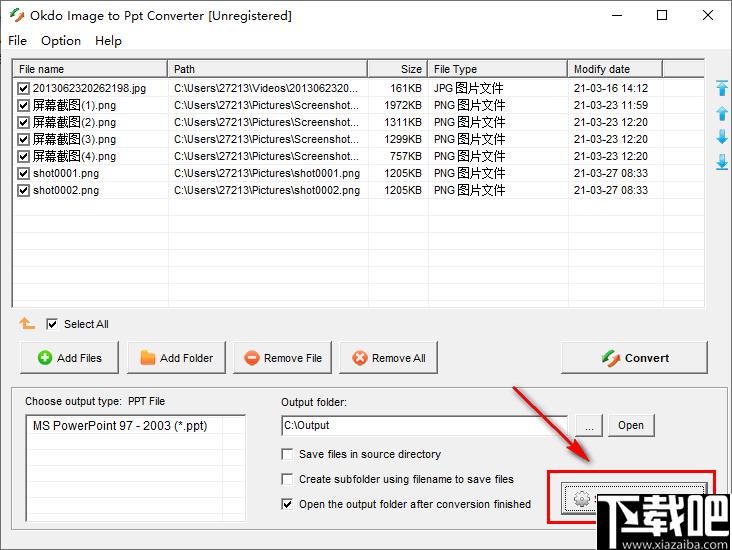Toggle 屏幕截图(3).png checkbox
This screenshot has height=550, width=732.
tap(23, 139)
